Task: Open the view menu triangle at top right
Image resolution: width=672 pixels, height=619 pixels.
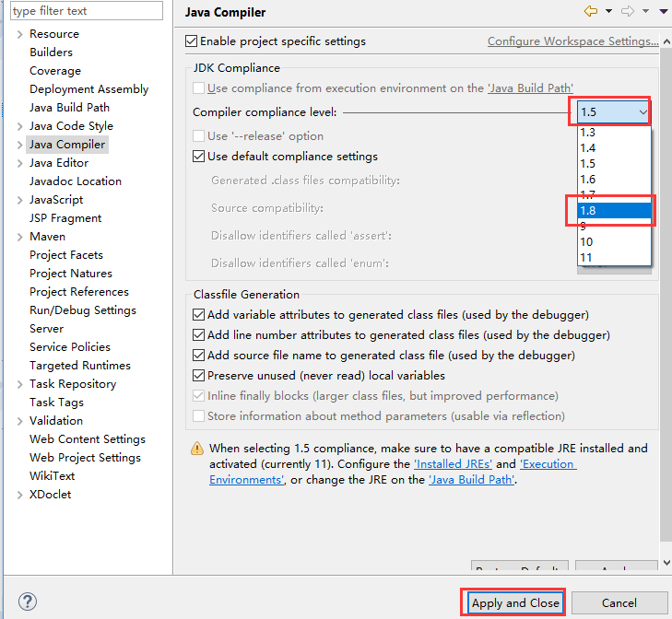Action: pos(664,12)
